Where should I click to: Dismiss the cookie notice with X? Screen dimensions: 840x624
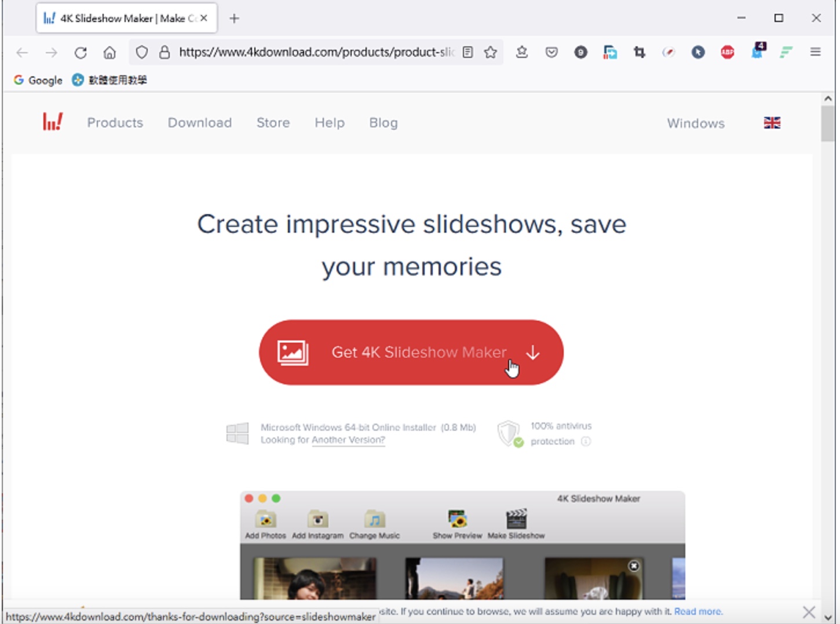[809, 612]
